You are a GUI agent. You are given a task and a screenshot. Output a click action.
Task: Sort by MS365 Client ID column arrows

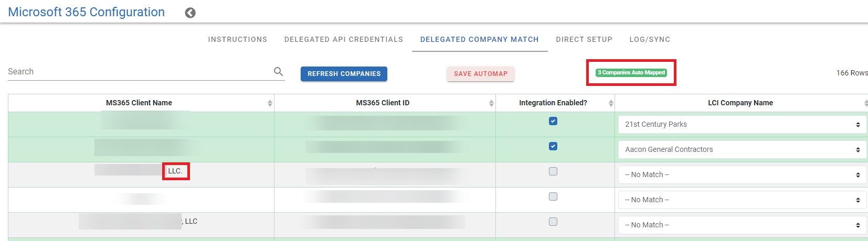pyautogui.click(x=491, y=103)
